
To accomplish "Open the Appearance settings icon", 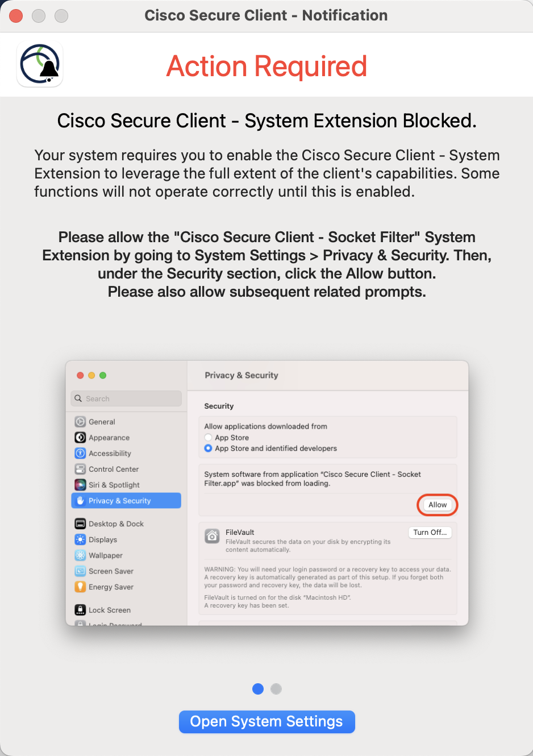I will 80,437.
